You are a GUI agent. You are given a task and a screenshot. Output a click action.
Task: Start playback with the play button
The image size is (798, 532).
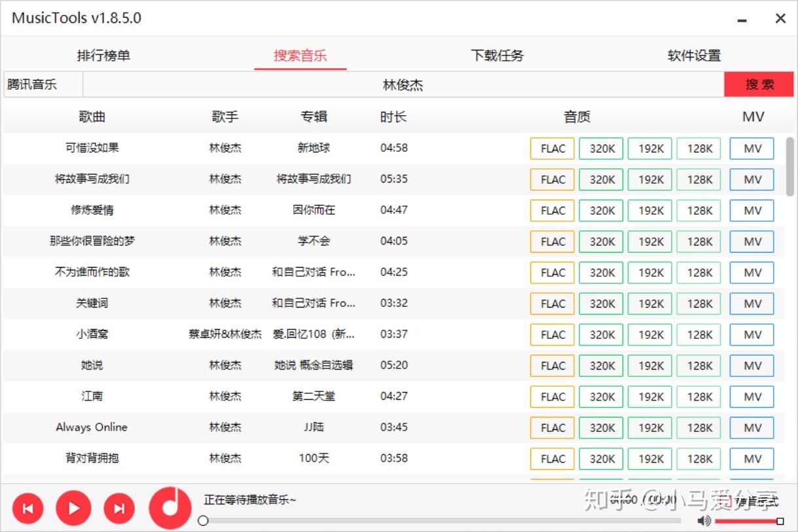[x=73, y=508]
